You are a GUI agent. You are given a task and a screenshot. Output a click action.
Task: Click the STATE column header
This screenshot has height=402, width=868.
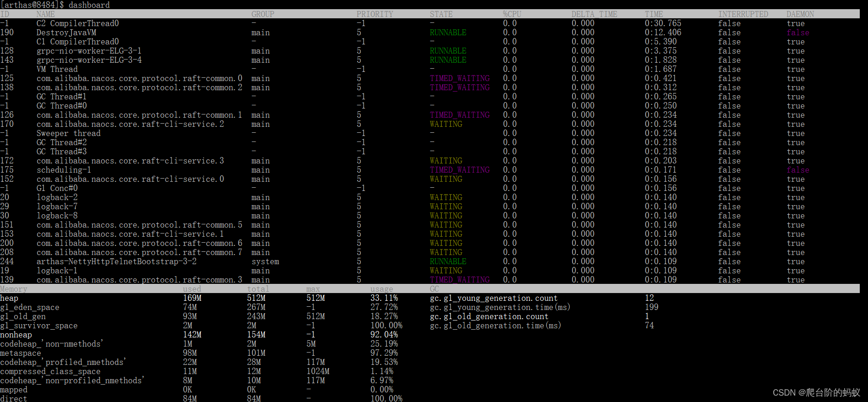point(441,14)
